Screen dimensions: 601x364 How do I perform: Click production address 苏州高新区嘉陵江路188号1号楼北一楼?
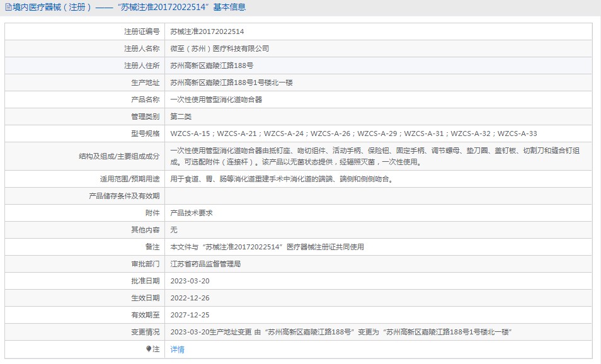[231, 82]
